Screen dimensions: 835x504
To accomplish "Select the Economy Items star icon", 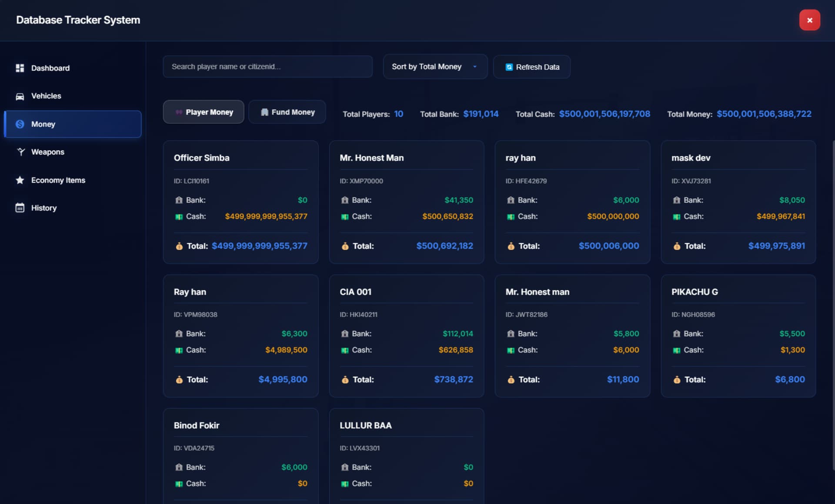I will pyautogui.click(x=20, y=180).
